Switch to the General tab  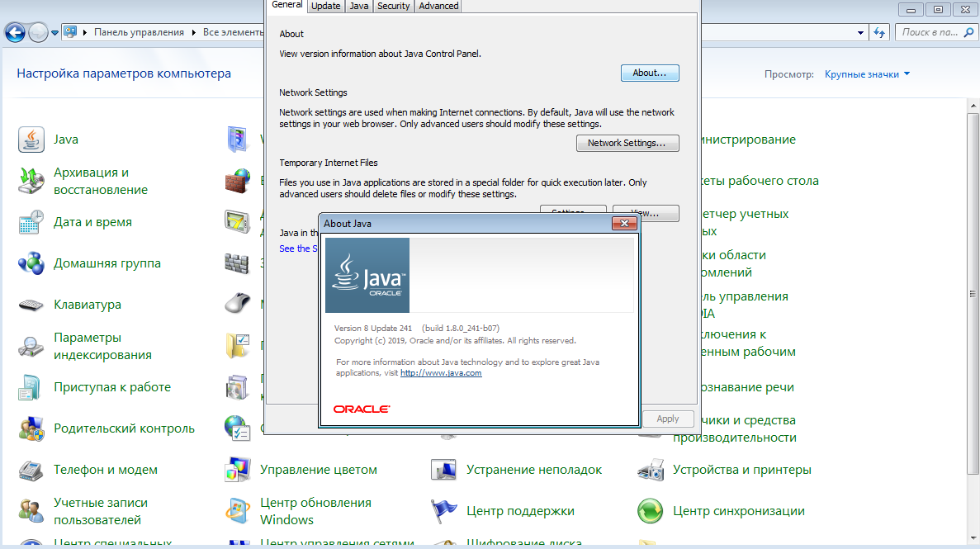pos(286,5)
